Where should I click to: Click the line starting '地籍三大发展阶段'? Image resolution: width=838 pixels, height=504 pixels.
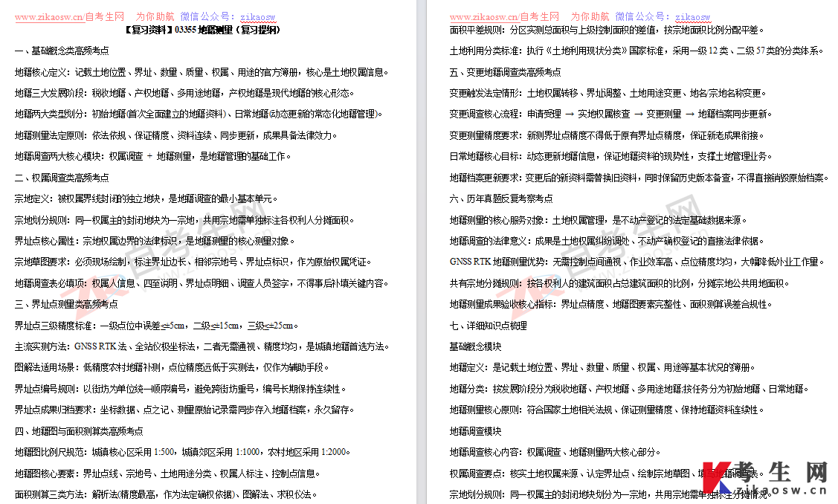(x=184, y=93)
